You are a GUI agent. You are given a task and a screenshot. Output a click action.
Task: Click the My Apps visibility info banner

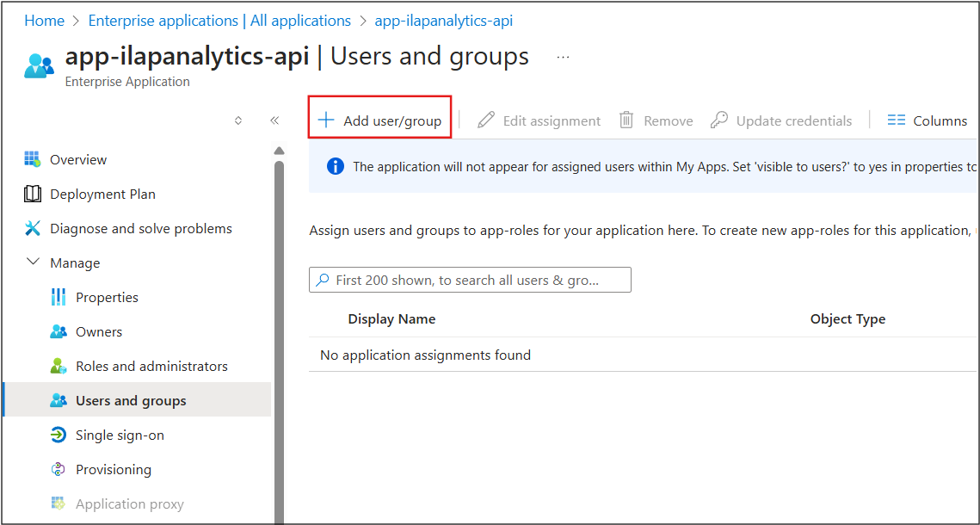pos(643,166)
